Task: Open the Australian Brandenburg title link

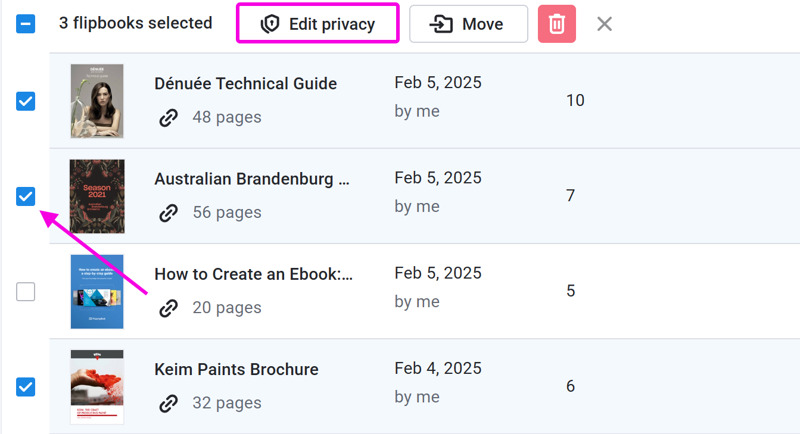Action: pyautogui.click(x=252, y=179)
